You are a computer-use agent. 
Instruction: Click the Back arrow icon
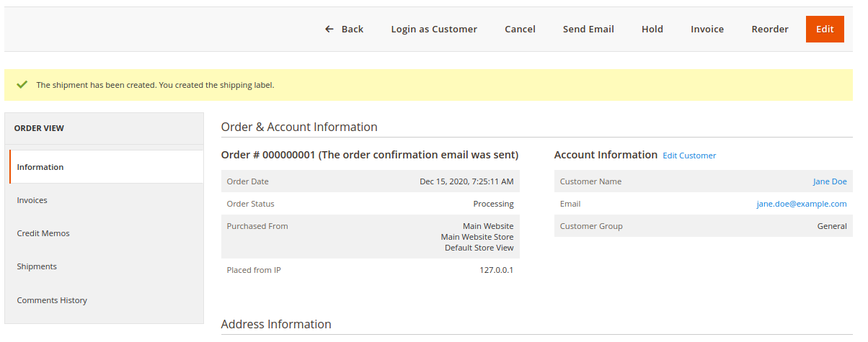coord(329,30)
